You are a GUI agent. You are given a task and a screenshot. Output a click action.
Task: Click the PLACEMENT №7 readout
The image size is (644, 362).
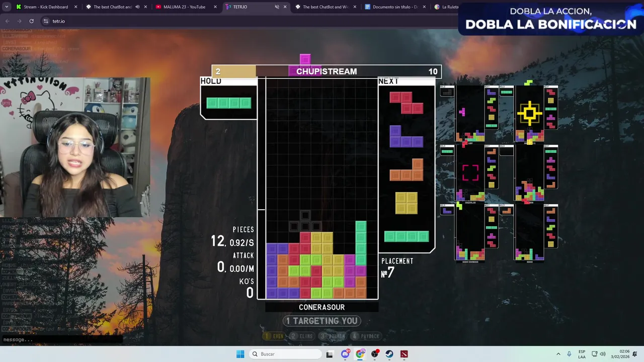(x=397, y=268)
